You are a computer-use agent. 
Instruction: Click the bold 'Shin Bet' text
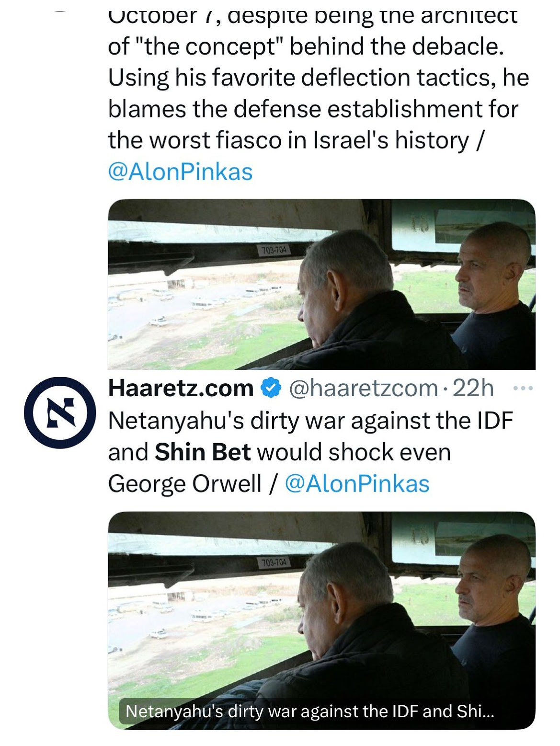(203, 452)
